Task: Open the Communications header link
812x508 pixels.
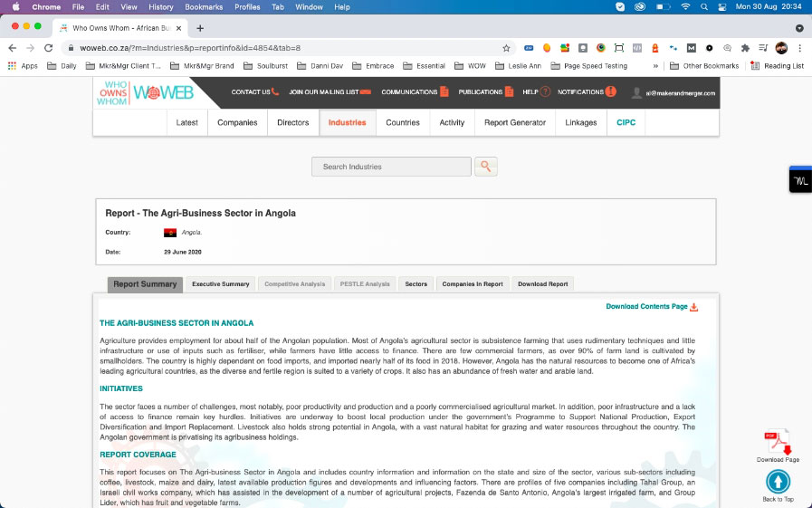Action: coord(415,92)
